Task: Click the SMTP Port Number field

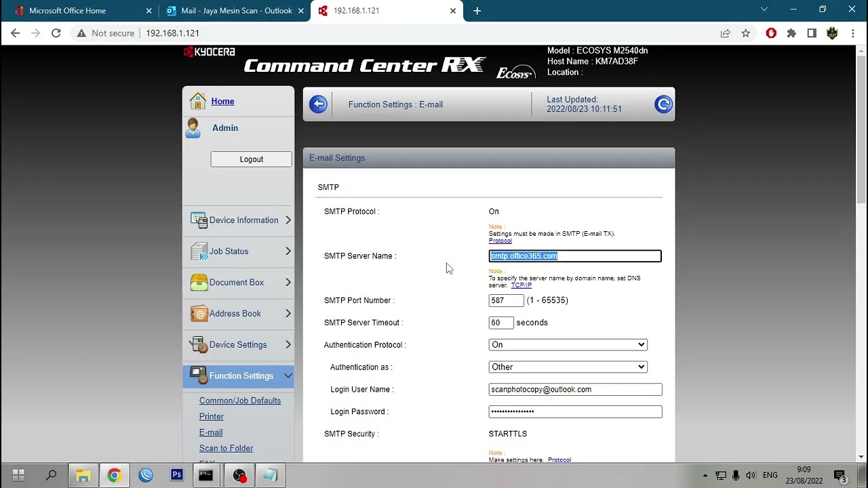Action: click(x=507, y=300)
